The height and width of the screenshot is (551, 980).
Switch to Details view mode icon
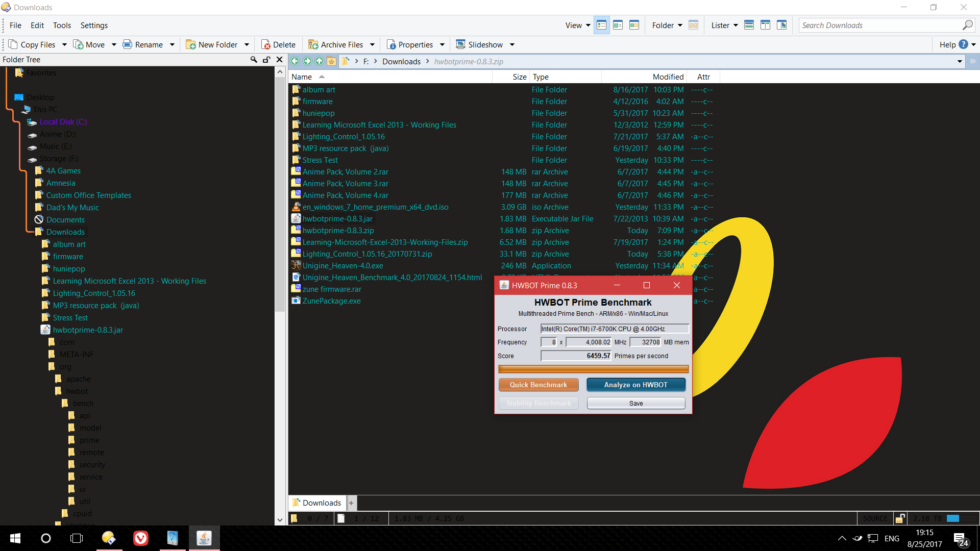pyautogui.click(x=602, y=25)
